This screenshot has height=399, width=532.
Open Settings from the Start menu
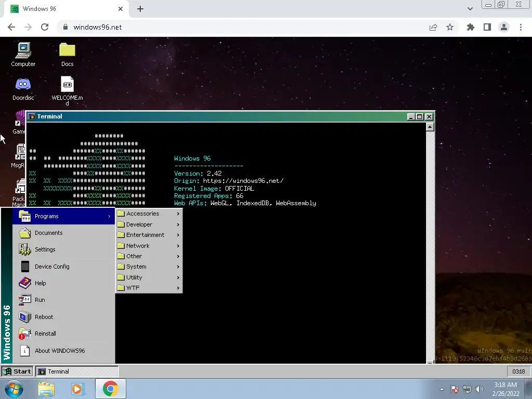63,249
